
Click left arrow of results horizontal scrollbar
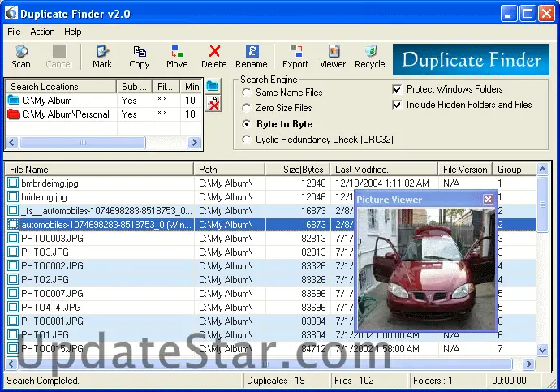point(11,364)
